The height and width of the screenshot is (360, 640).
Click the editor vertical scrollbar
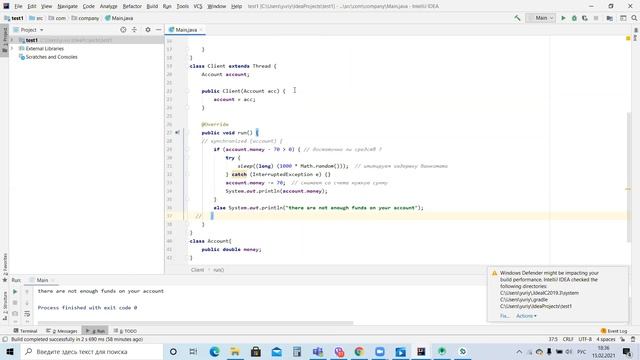[x=628, y=177]
